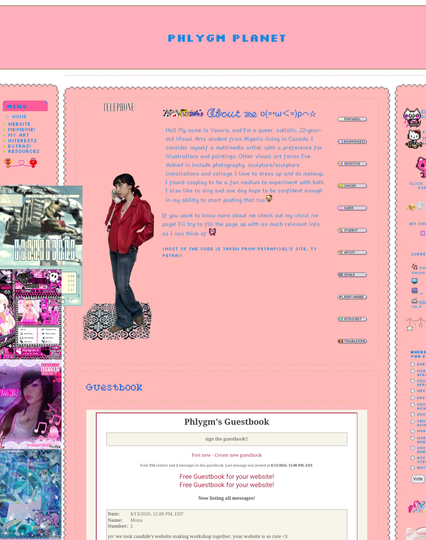Select the poll option starting 'EAS'
This screenshot has height=540, width=426.
pos(412,398)
